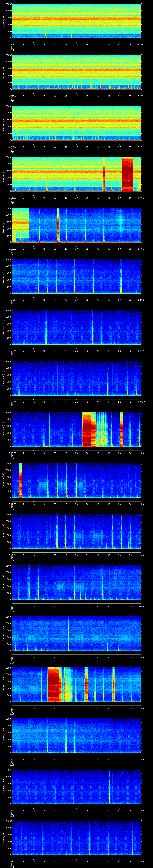
Task: Select the spectrogram panel starting at 3:03:00
Action: pos(76,583)
